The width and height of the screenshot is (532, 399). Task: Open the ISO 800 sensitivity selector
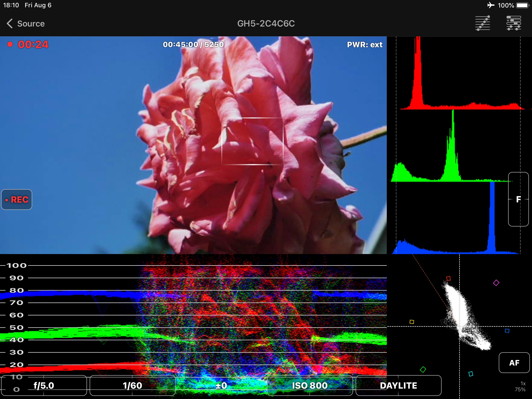[x=310, y=385]
